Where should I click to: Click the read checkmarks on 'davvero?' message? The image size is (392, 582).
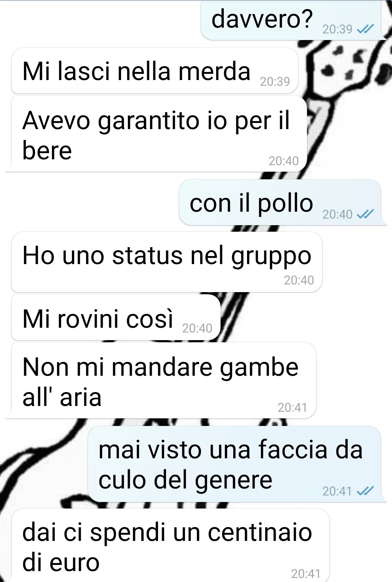(x=365, y=29)
